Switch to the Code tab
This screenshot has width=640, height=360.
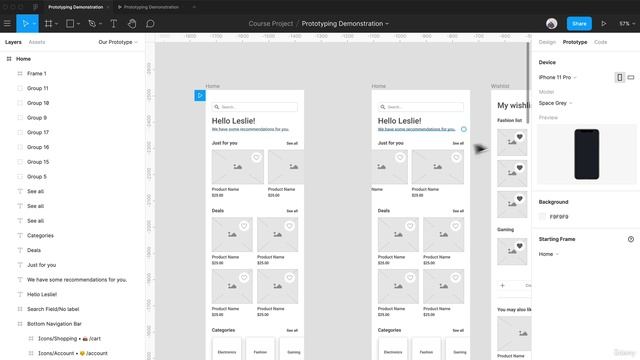(x=600, y=42)
